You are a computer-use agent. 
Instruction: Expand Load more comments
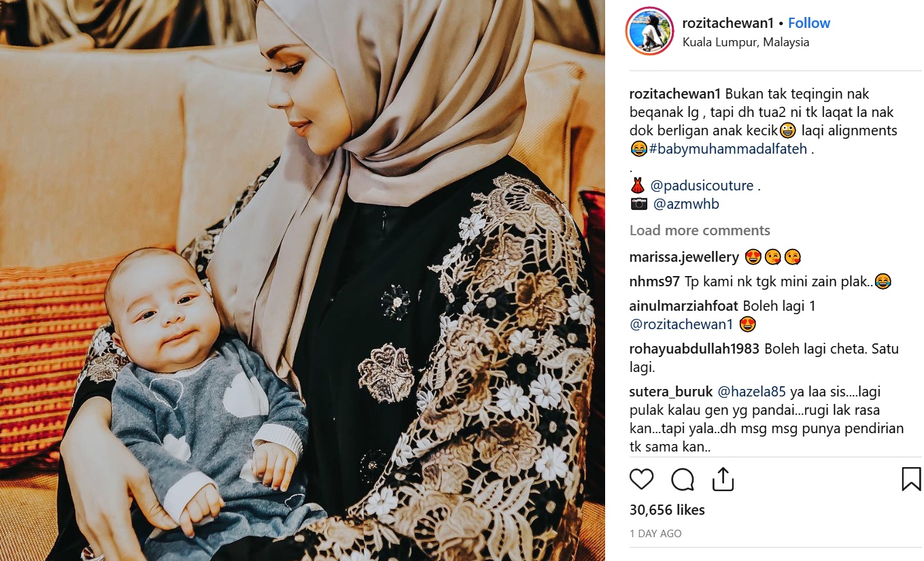pos(700,231)
